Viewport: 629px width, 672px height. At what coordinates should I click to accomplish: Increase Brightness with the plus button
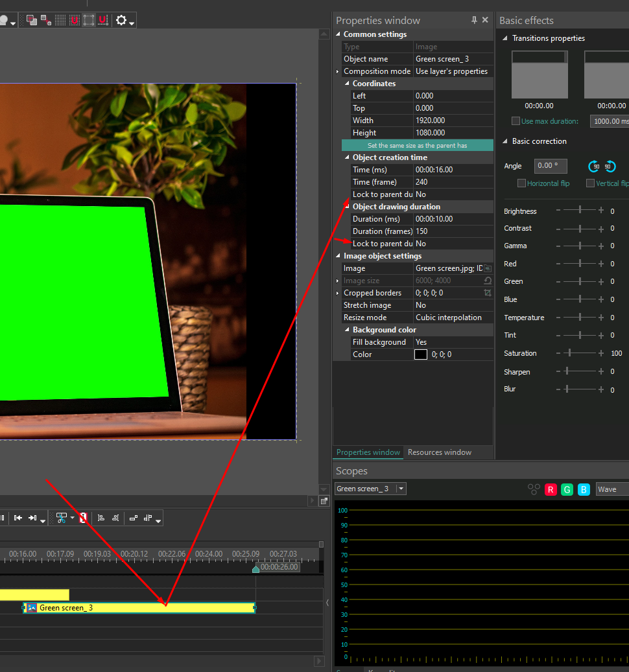[601, 210]
